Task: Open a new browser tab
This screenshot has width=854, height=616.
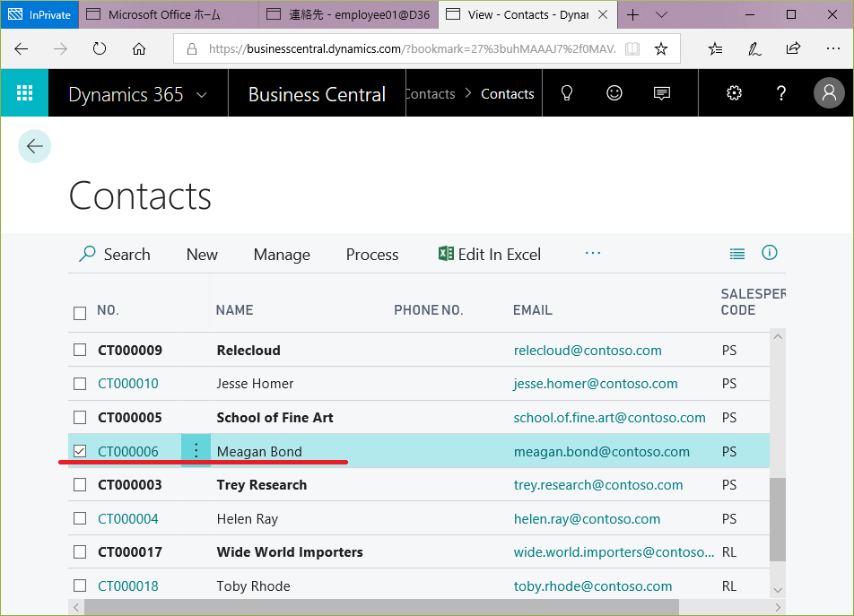Action: (632, 14)
